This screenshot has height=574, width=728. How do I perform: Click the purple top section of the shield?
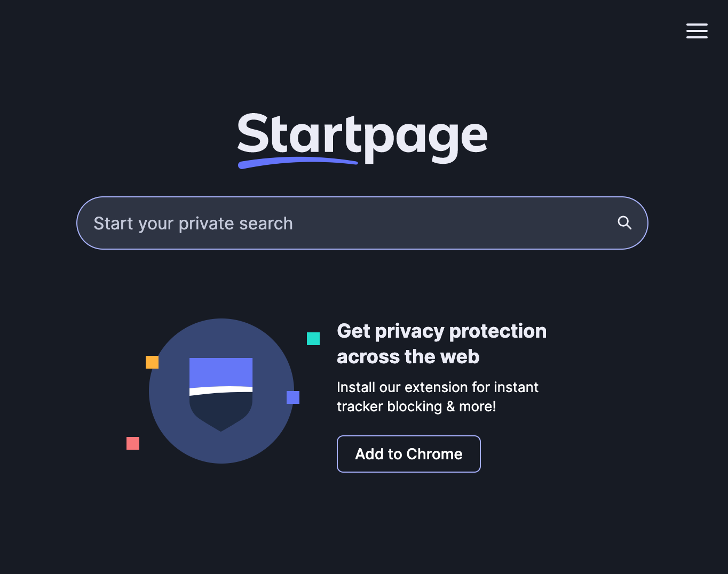coord(221,371)
